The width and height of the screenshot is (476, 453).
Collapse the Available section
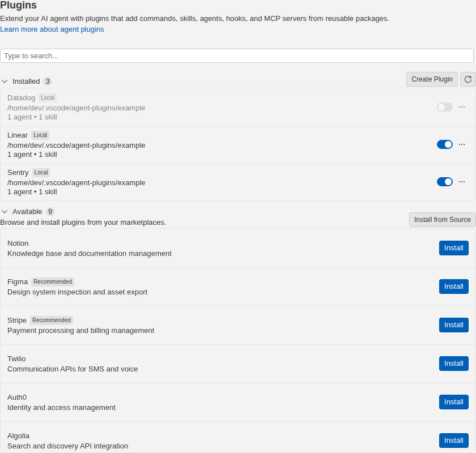[5, 211]
